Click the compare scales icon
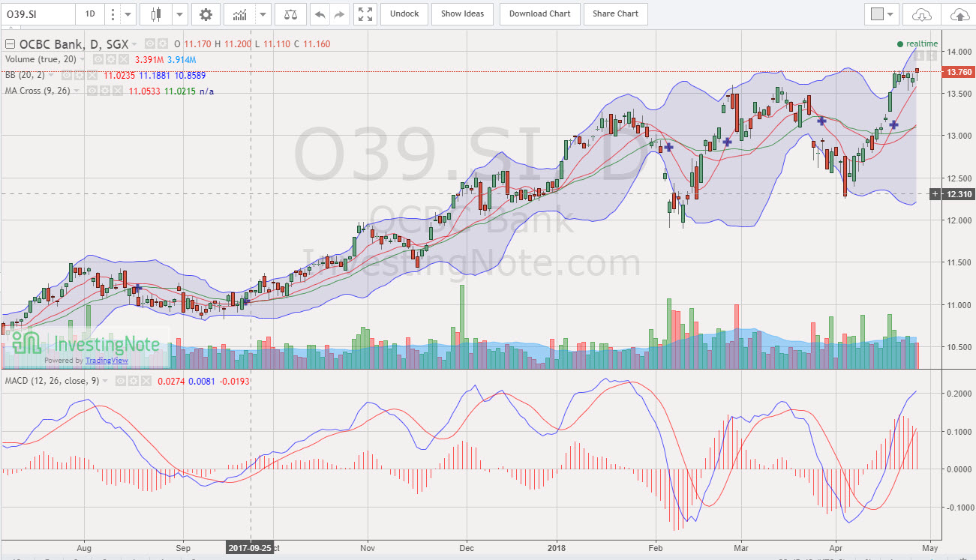 click(290, 13)
